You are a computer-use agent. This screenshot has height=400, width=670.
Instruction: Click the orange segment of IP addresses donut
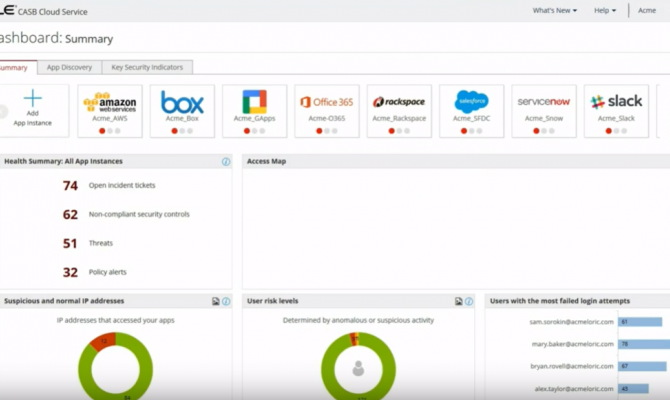pos(103,341)
